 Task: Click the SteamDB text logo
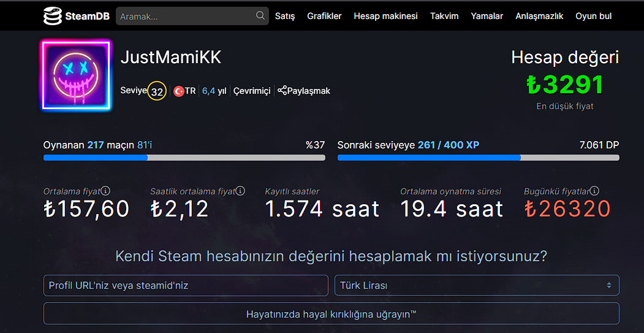point(87,17)
